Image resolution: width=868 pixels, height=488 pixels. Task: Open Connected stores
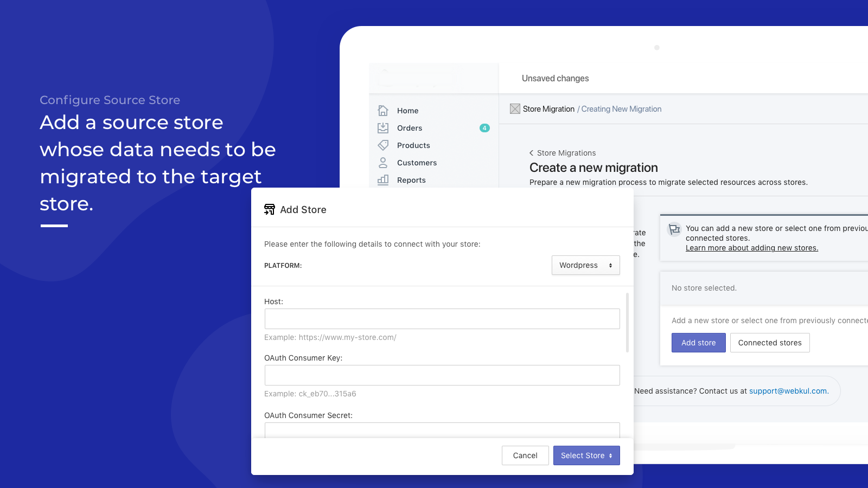[x=770, y=342]
